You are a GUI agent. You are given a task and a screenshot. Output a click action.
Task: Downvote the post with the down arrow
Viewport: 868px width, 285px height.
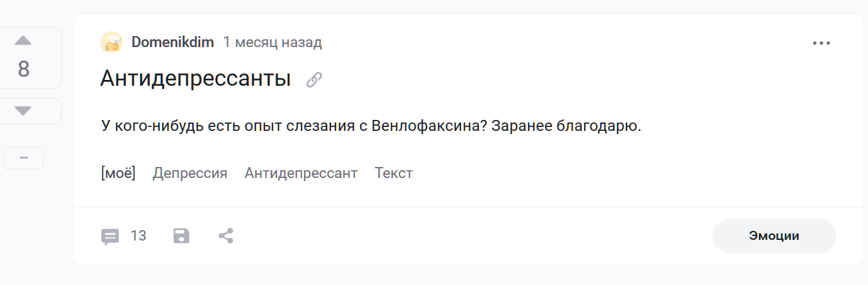pos(23,111)
